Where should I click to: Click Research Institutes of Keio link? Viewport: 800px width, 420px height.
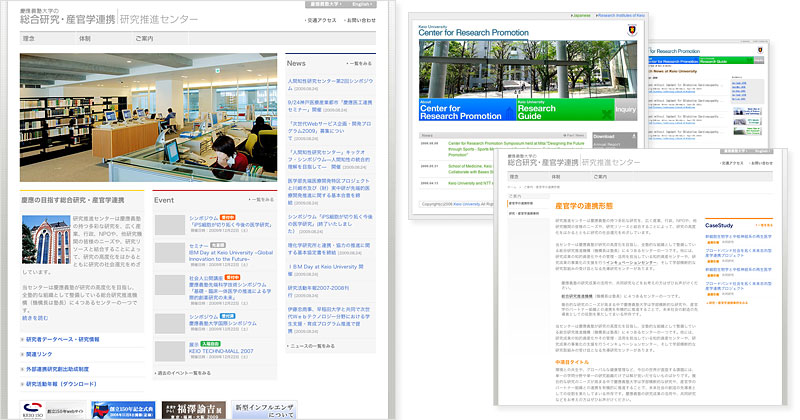click(621, 16)
